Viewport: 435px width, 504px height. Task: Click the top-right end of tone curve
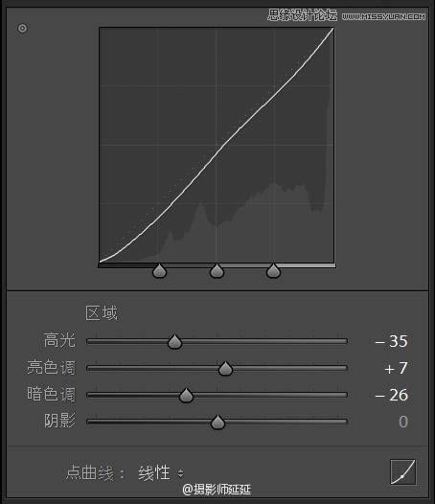(x=332, y=30)
